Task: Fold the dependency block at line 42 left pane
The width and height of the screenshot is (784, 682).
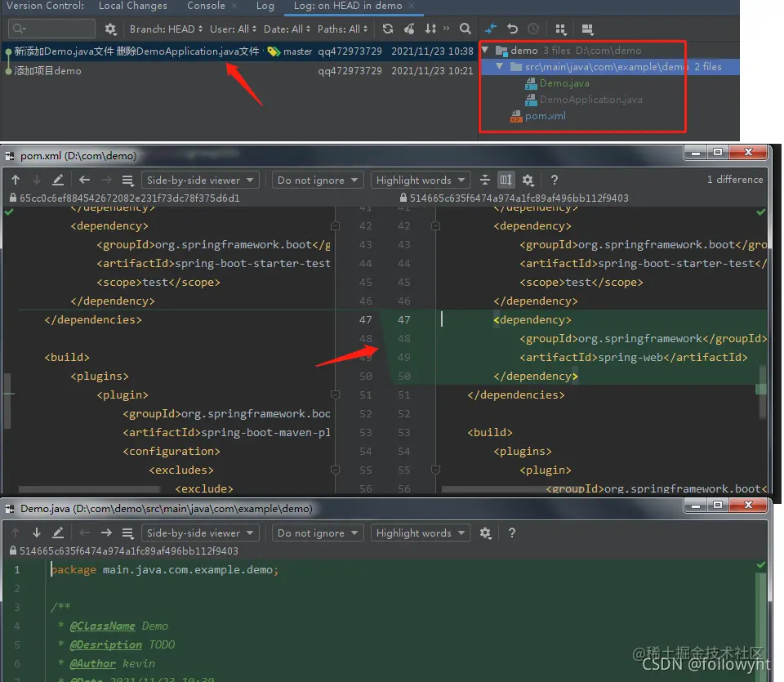Action: (336, 226)
